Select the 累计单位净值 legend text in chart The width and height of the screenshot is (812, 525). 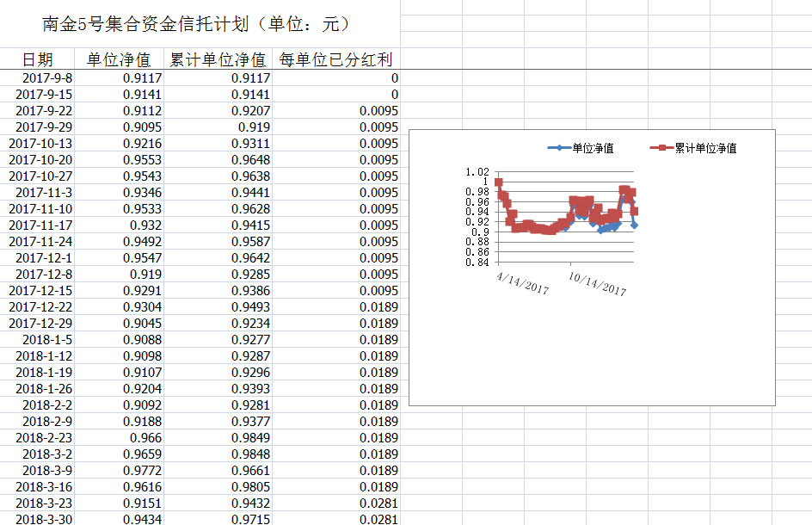[x=705, y=148]
